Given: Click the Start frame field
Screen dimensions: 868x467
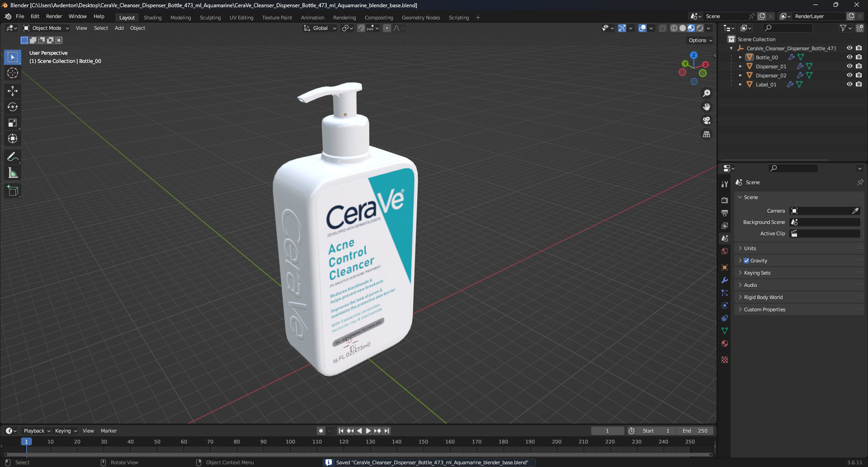Looking at the screenshot, I should (x=656, y=431).
